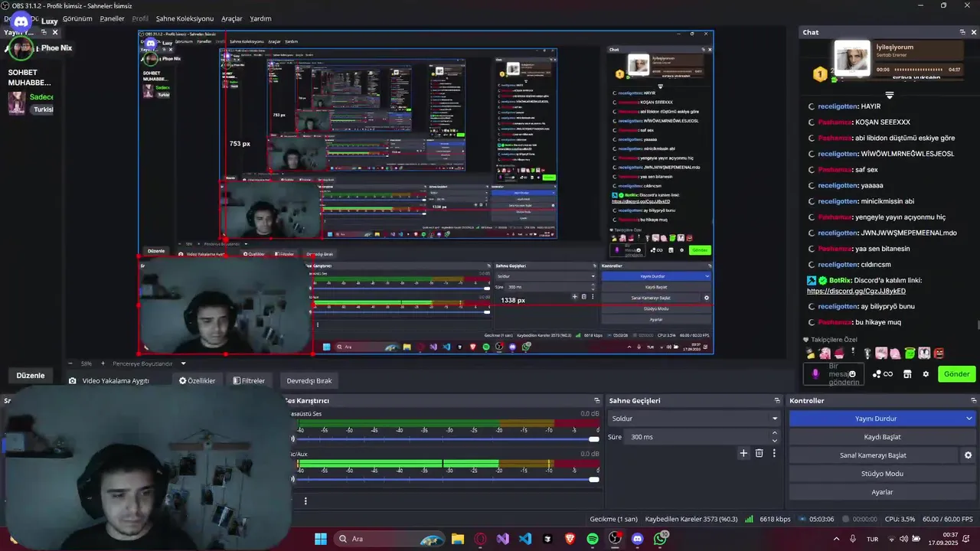Click the microphone icon in the system tray
980x551 pixels.
[853, 539]
